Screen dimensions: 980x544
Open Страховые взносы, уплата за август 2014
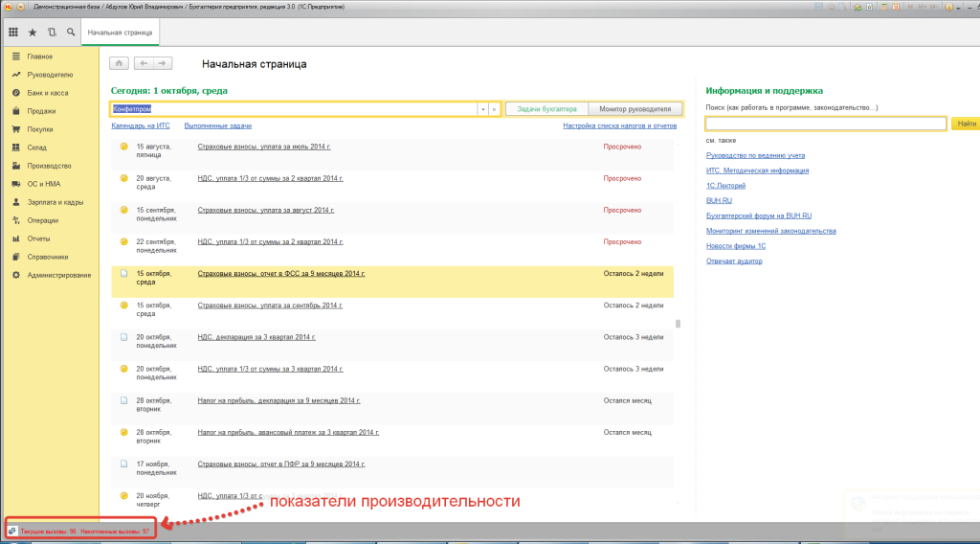click(266, 210)
